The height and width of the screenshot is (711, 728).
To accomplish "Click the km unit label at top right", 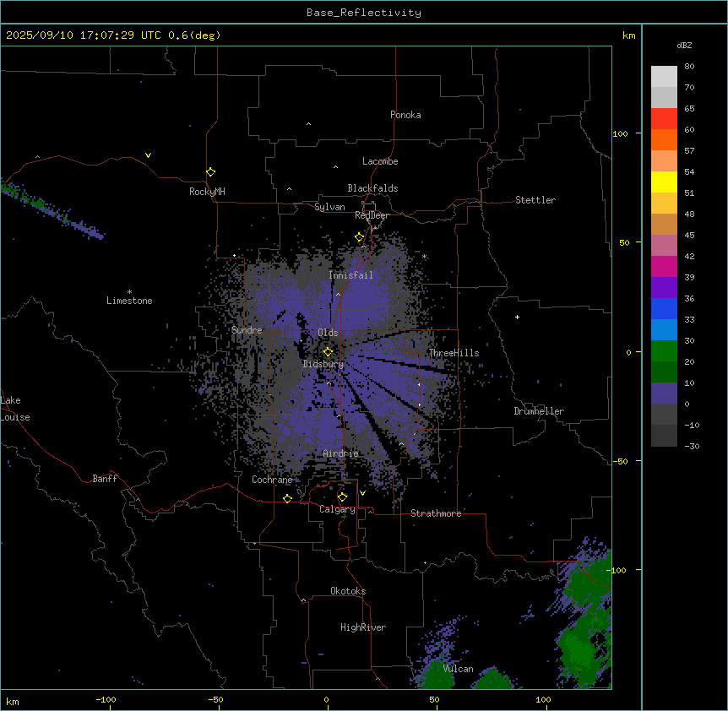I will coord(628,35).
